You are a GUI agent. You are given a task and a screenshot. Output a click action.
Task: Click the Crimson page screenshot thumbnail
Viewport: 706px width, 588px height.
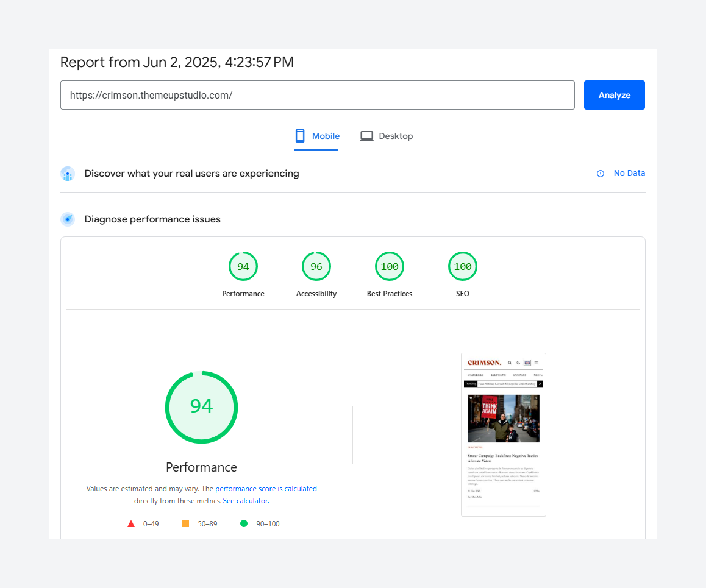(504, 434)
